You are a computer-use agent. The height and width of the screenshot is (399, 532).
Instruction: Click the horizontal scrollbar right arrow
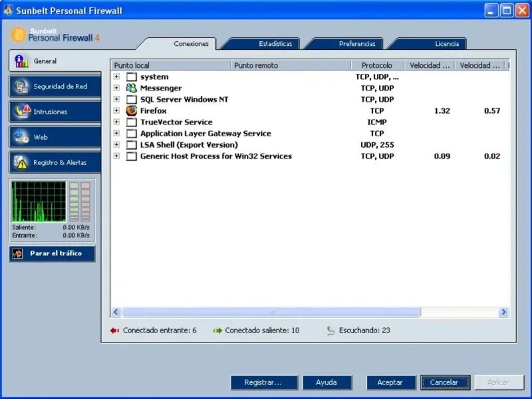(x=503, y=312)
